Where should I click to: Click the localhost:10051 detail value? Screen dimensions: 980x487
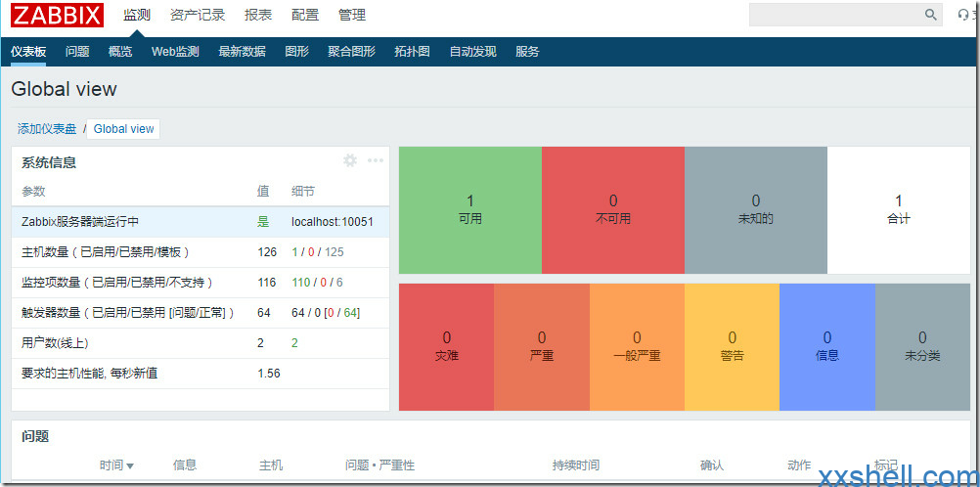coord(332,222)
